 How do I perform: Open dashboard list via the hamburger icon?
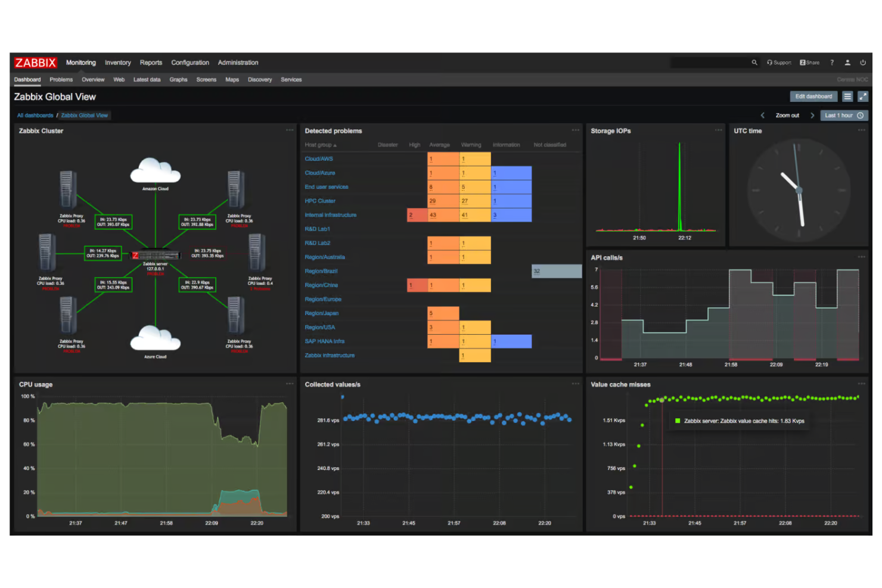click(x=847, y=97)
